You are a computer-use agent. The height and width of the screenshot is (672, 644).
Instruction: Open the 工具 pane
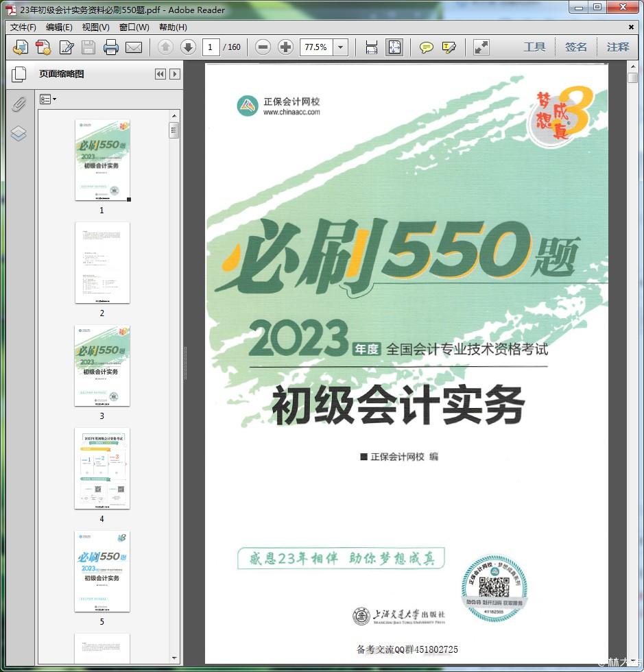tap(534, 47)
